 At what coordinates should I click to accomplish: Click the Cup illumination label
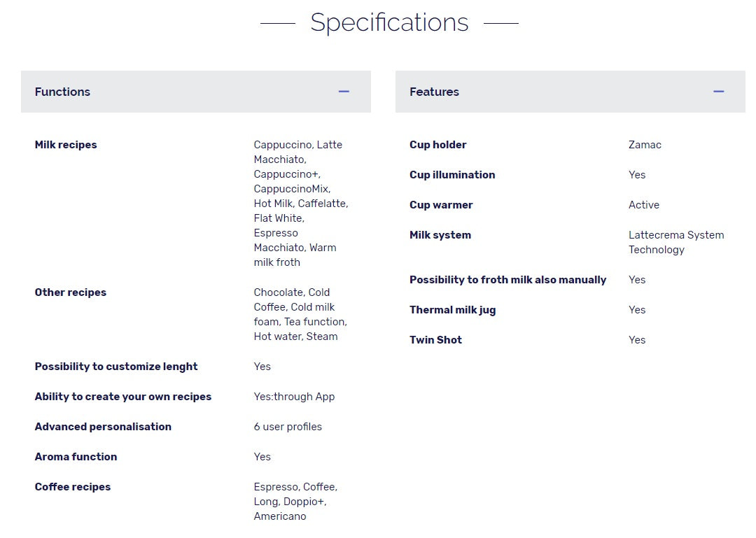point(452,175)
